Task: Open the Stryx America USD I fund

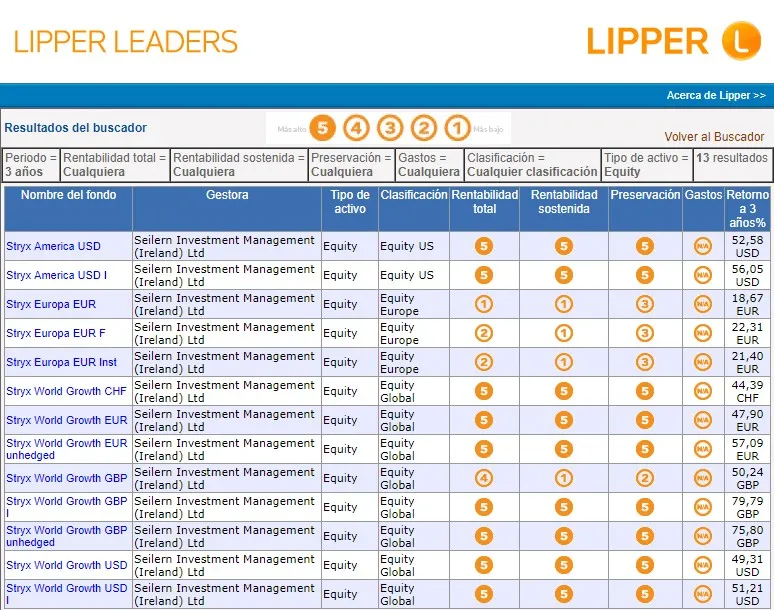Action: (56, 275)
